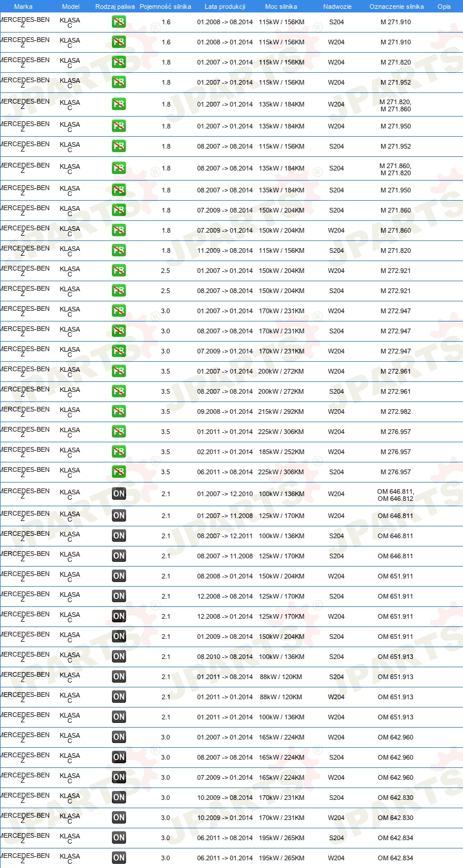This screenshot has width=463, height=868.
Task: Select power cell 215kW / 292KM
Action: coord(281,412)
